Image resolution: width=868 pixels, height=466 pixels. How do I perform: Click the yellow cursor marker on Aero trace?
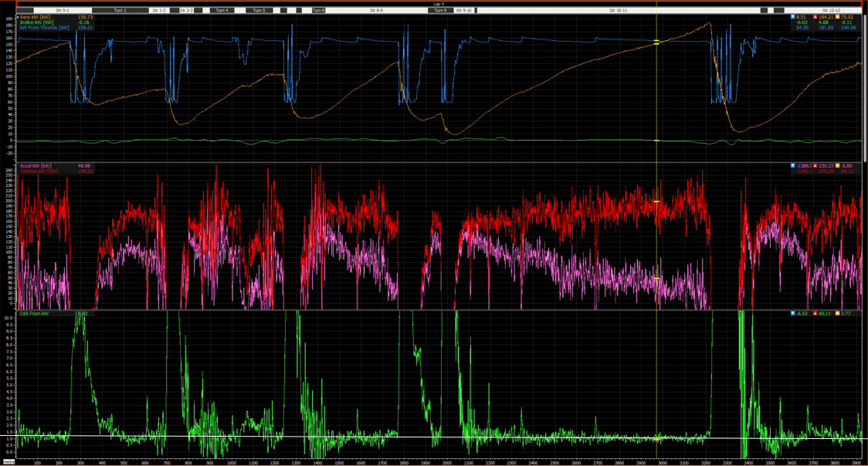click(656, 42)
